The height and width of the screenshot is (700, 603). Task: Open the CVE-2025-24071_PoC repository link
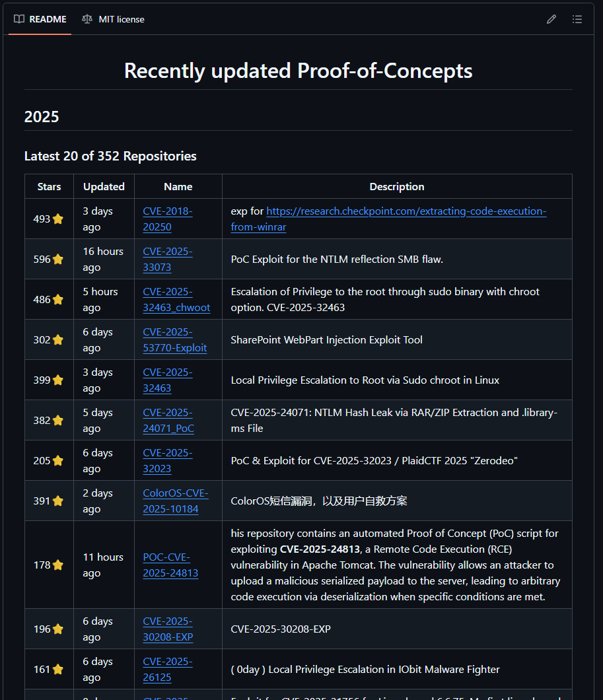(168, 421)
